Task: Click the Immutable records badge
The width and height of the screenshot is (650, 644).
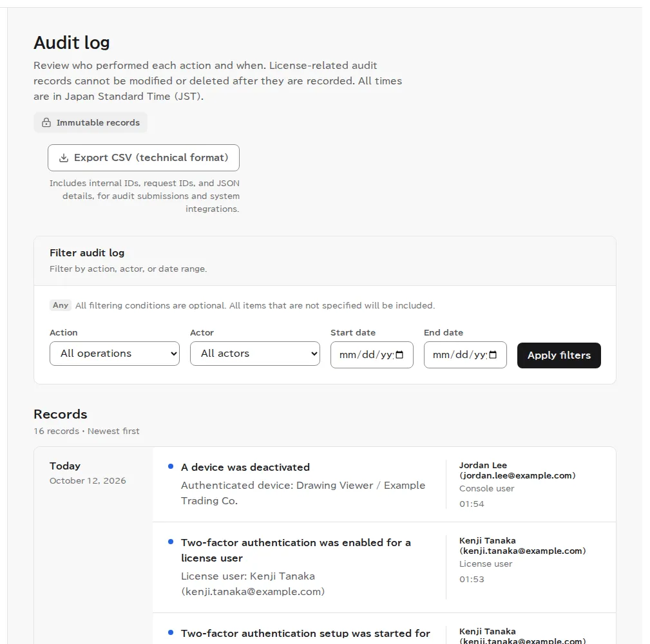Action: point(90,122)
